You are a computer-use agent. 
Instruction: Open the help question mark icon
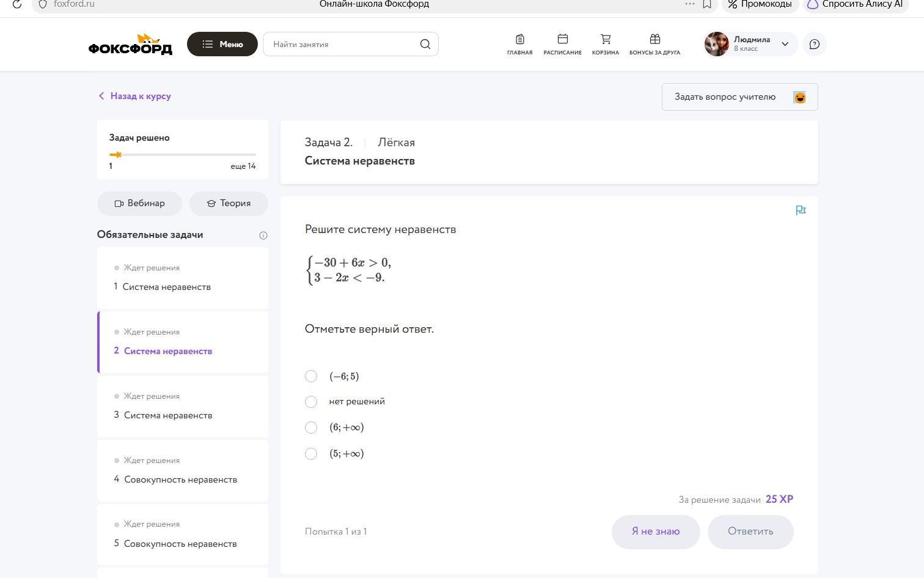click(815, 44)
